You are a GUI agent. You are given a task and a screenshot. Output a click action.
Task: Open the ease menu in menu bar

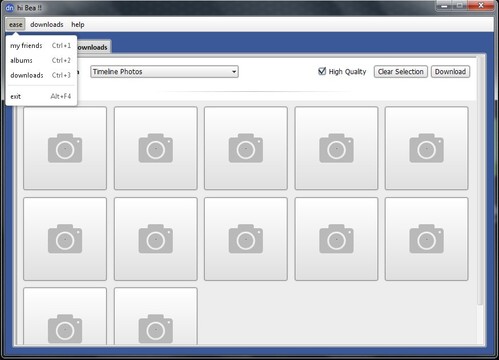(x=16, y=24)
